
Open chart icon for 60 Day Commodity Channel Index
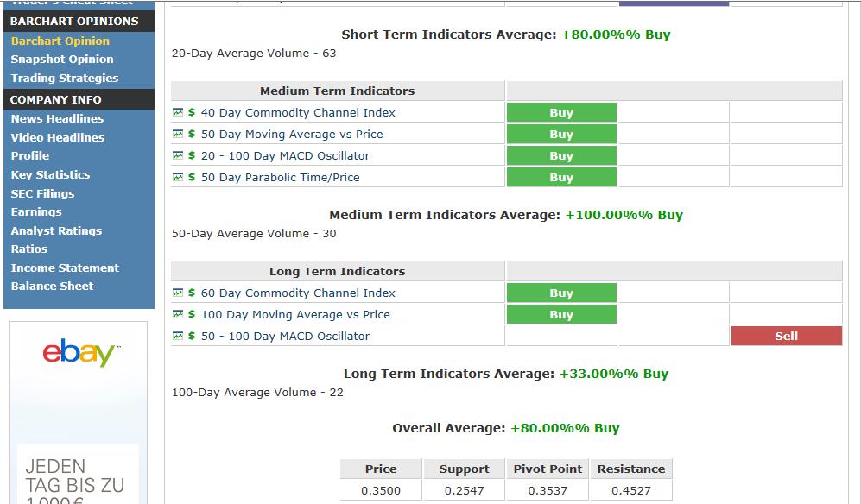pyautogui.click(x=178, y=293)
